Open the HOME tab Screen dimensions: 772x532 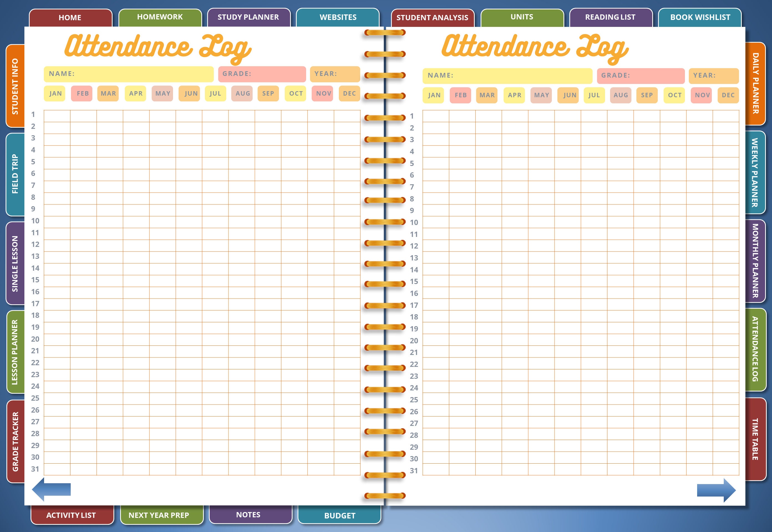[70, 17]
